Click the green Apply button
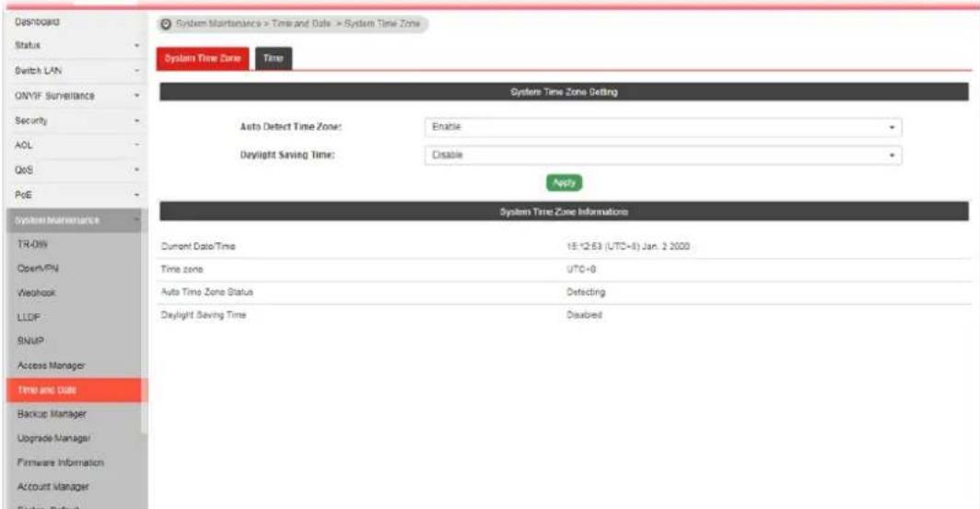Image resolution: width=980 pixels, height=509 pixels. [x=564, y=182]
